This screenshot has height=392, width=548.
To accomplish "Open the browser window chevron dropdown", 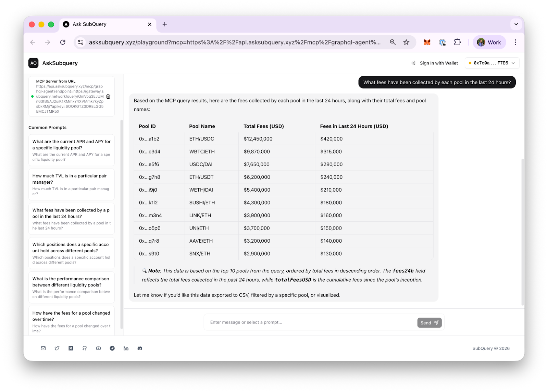I will click(516, 24).
